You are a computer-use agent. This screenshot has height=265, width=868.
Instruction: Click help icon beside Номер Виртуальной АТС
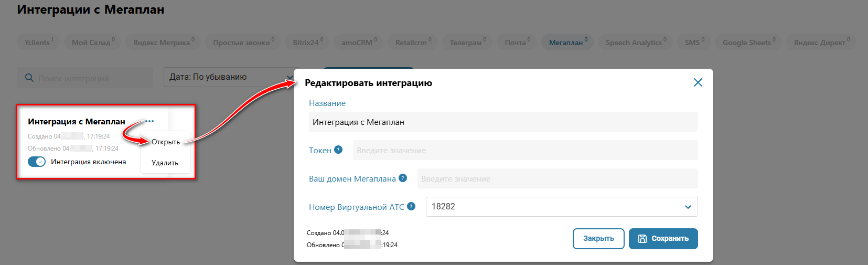coord(411,206)
